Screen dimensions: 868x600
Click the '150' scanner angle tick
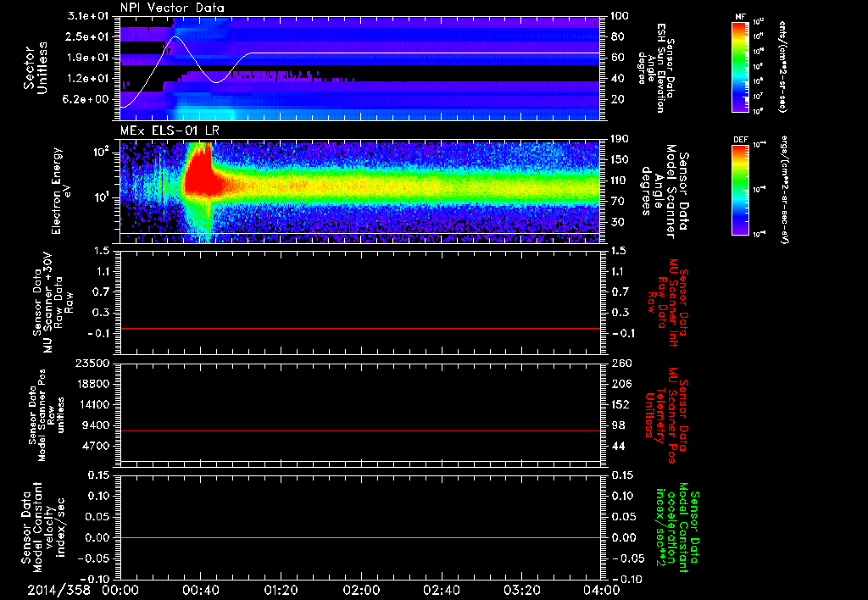620,159
